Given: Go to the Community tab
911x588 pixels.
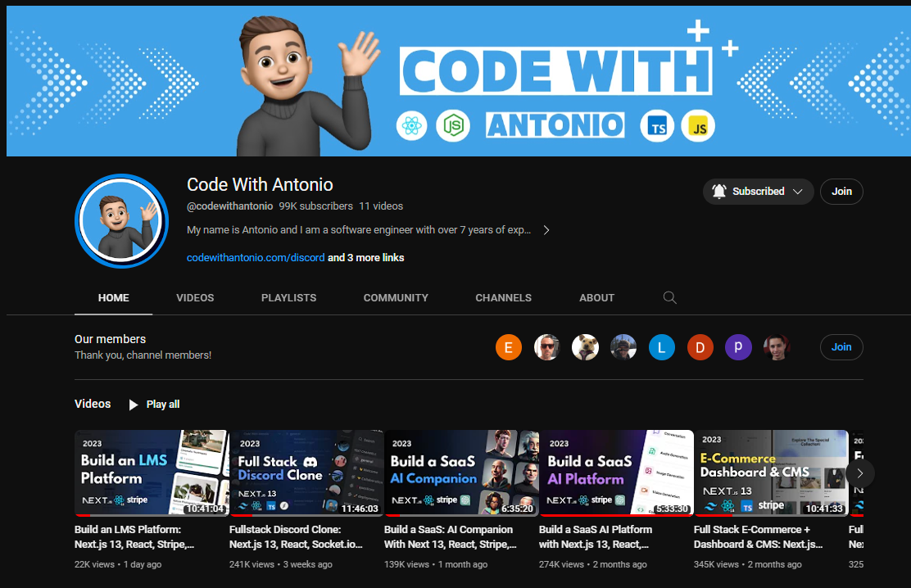Looking at the screenshot, I should (x=396, y=298).
